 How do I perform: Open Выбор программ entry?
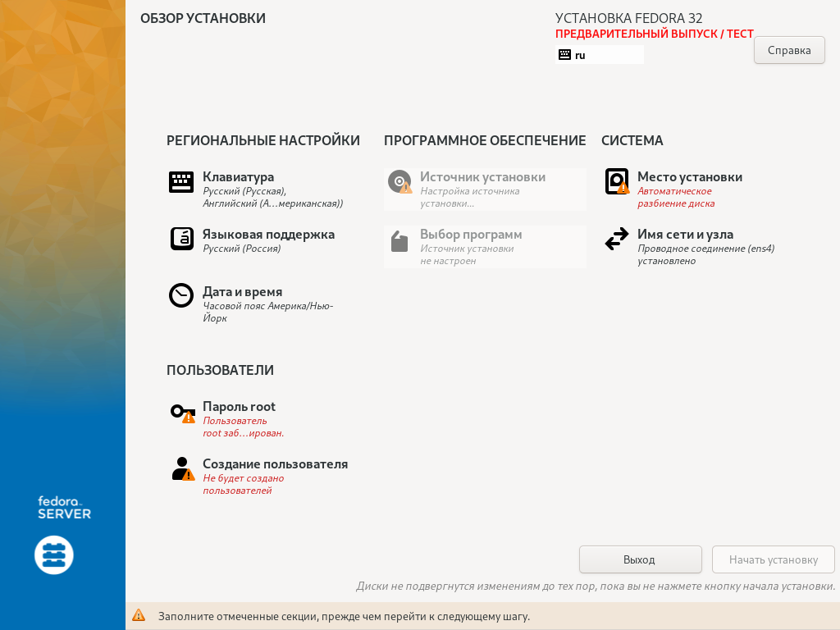point(486,246)
